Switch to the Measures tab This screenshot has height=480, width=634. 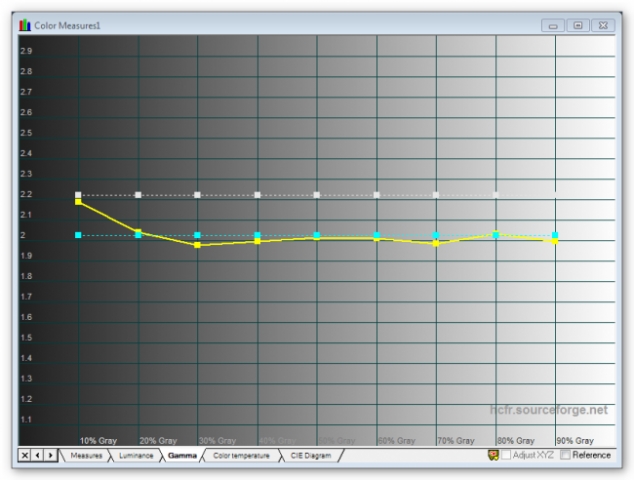tap(84, 456)
